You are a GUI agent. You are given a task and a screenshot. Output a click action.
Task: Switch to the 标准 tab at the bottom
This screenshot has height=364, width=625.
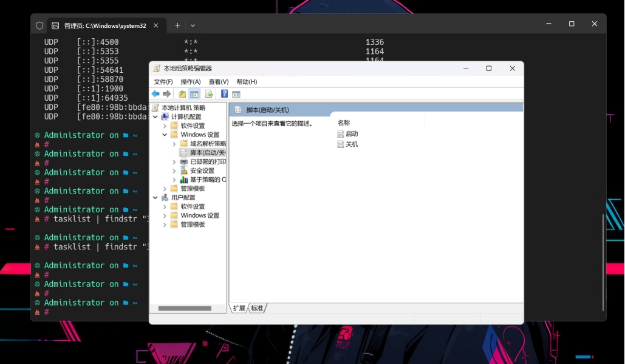tap(258, 308)
